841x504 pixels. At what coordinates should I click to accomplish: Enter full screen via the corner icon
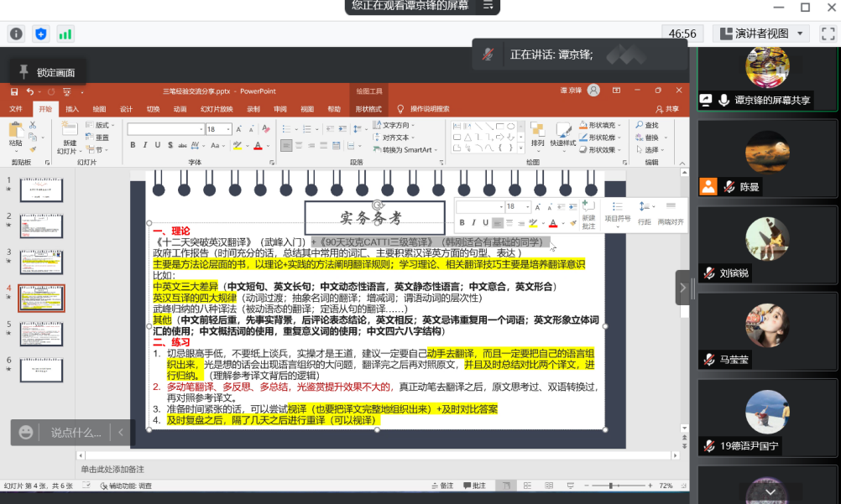pos(828,34)
